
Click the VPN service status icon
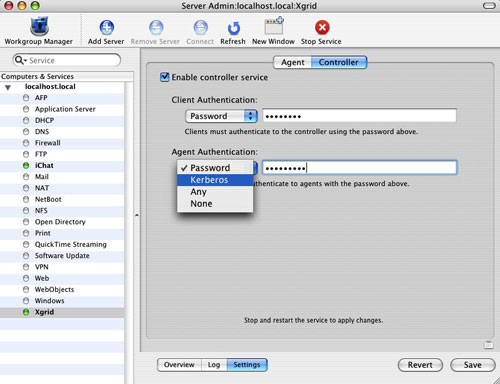[x=26, y=267]
